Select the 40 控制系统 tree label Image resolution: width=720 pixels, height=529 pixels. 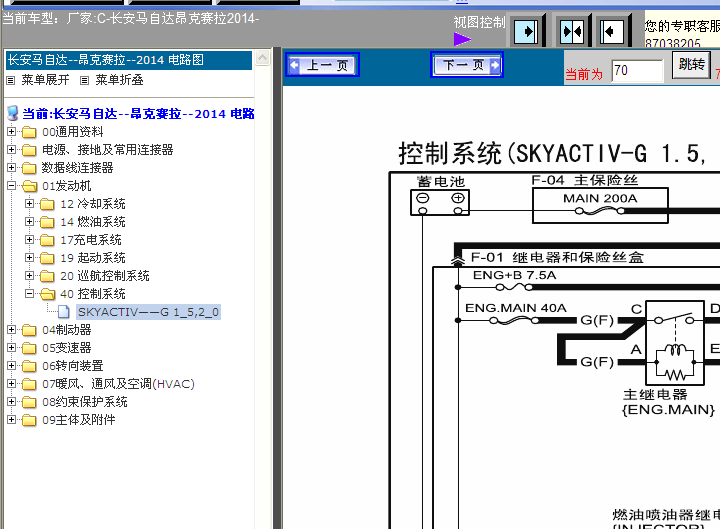[x=93, y=294]
